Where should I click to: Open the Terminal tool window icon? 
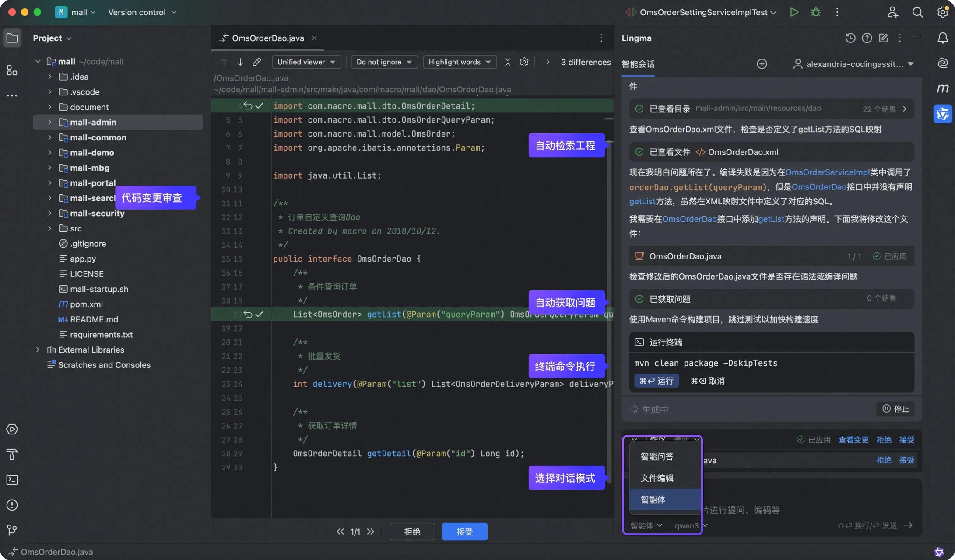(12, 480)
